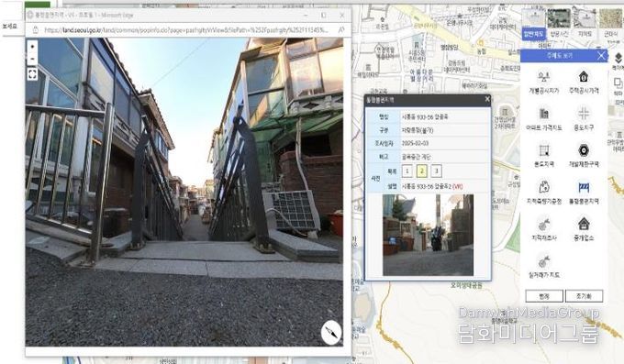Click the 초기화 reset button
624x364 pixels.
coord(584,296)
